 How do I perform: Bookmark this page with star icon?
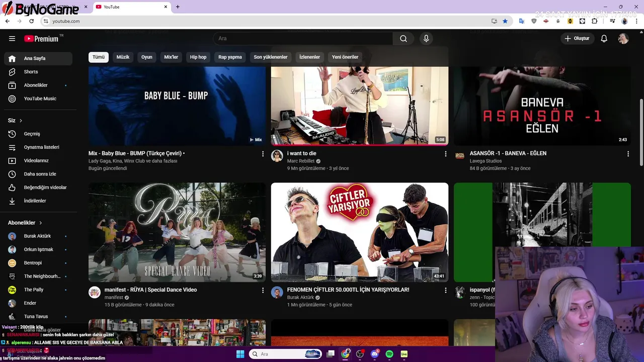tap(505, 21)
